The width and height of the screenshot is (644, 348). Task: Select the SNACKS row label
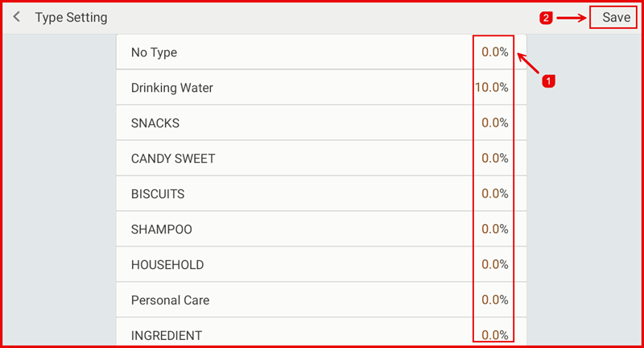tap(155, 123)
